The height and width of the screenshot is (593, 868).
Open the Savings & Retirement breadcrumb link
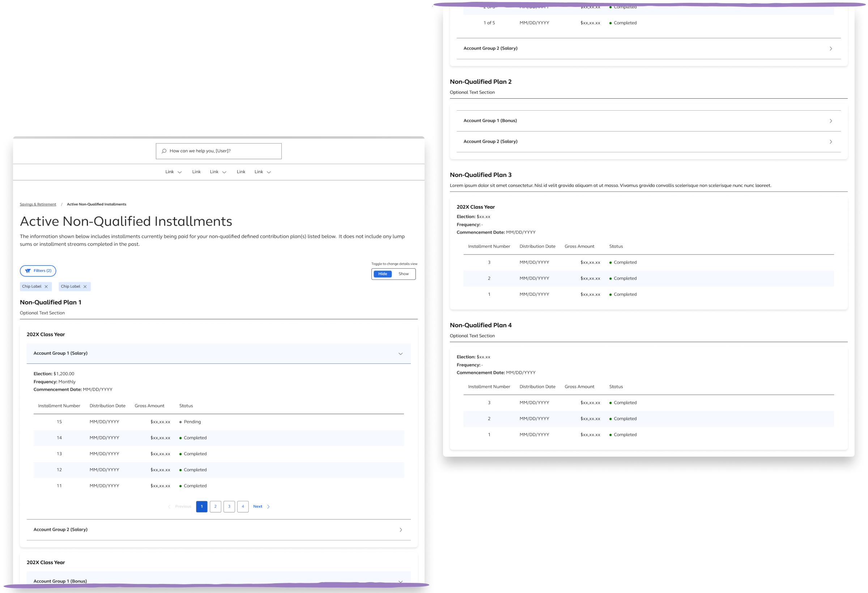pyautogui.click(x=38, y=204)
